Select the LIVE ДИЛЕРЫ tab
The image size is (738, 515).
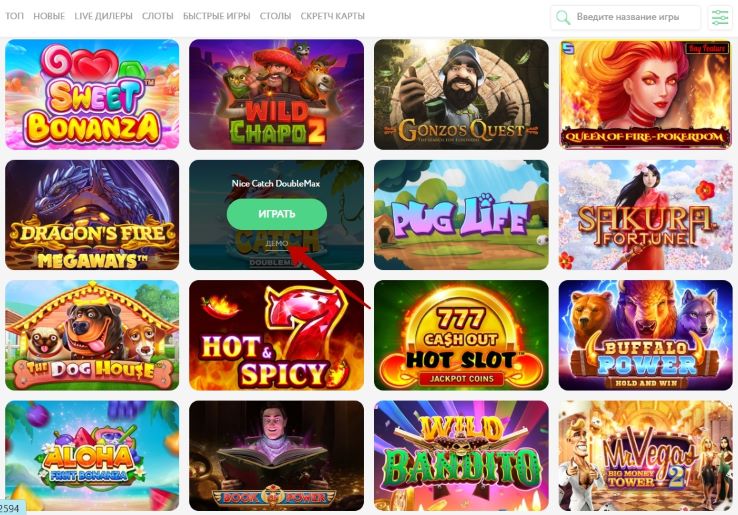point(104,16)
